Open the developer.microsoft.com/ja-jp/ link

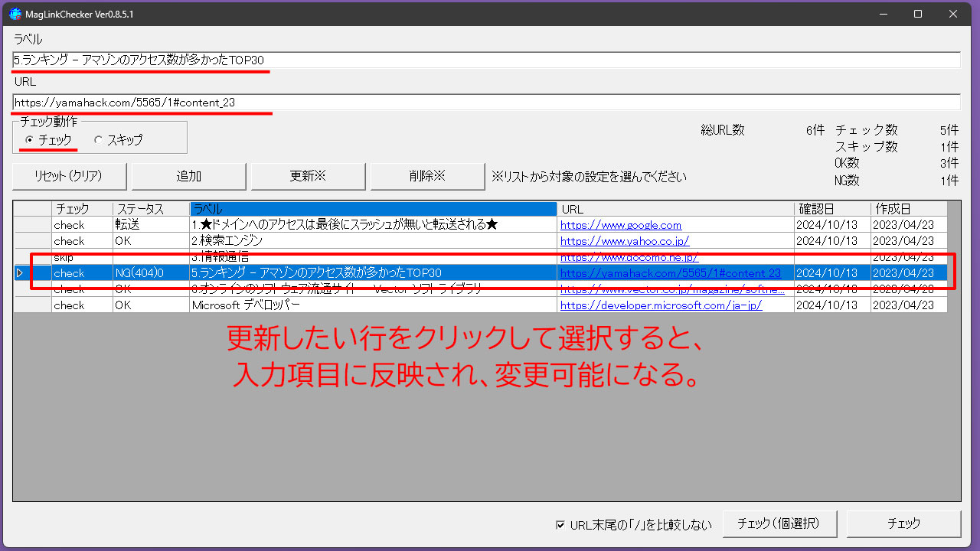pos(661,305)
